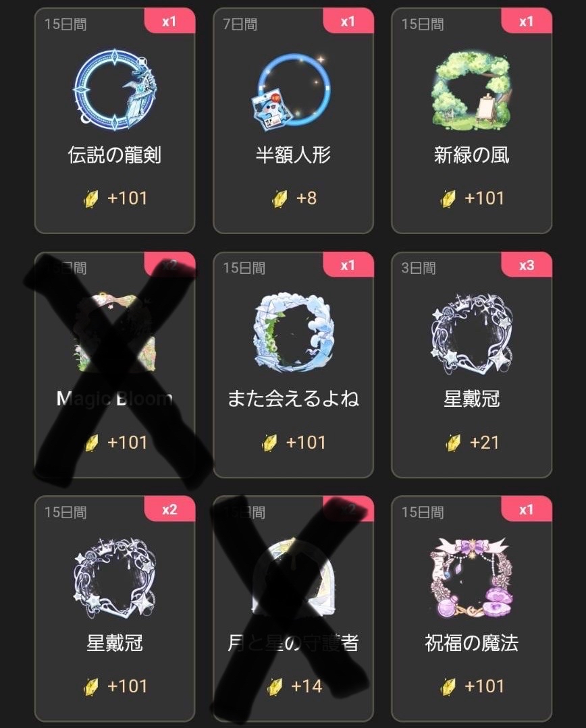Viewport: 586px width, 728px height.
Task: Select the 半額人形 blue ring frame icon
Action: point(293,92)
